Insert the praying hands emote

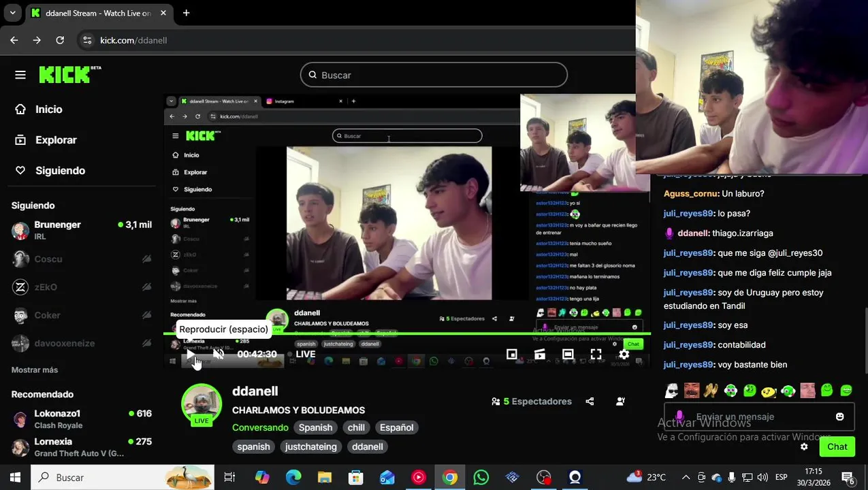(711, 391)
